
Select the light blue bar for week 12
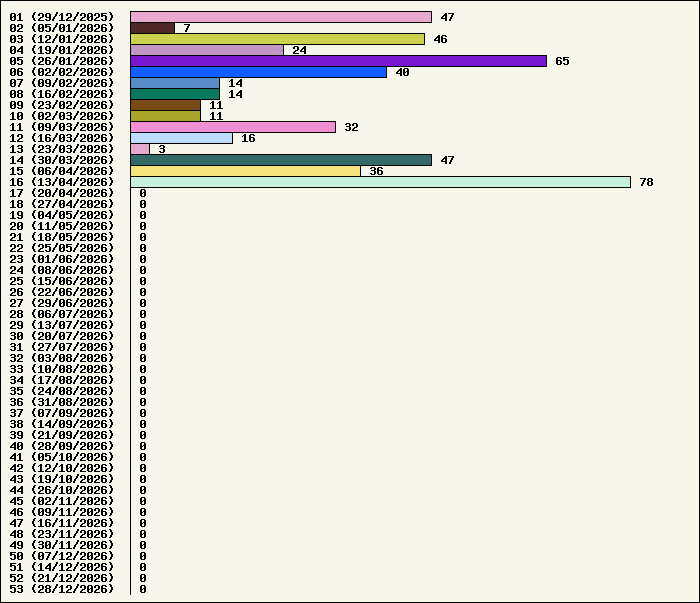coord(181,138)
